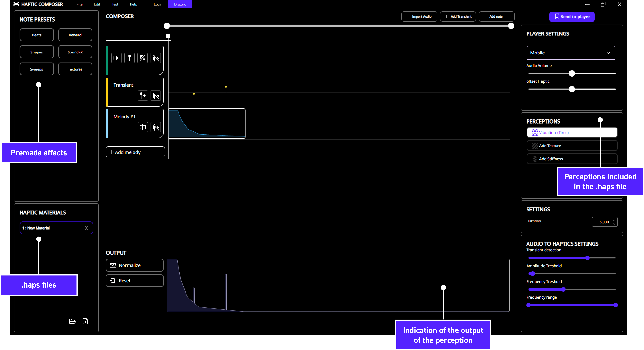Viewport: 644px width, 350px height.
Task: Open the Discord tab
Action: pos(180,4)
